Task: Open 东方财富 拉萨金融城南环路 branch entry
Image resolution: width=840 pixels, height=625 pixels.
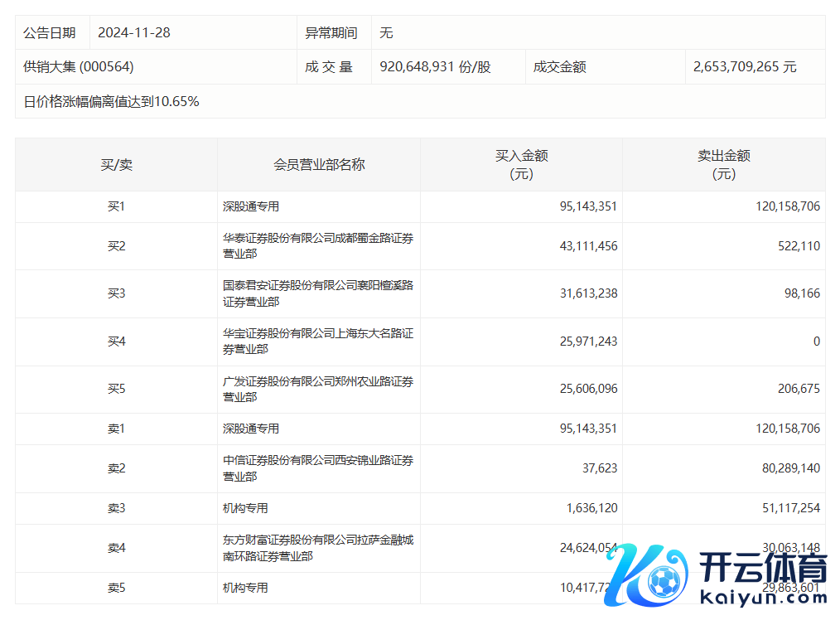Action: click(x=318, y=548)
